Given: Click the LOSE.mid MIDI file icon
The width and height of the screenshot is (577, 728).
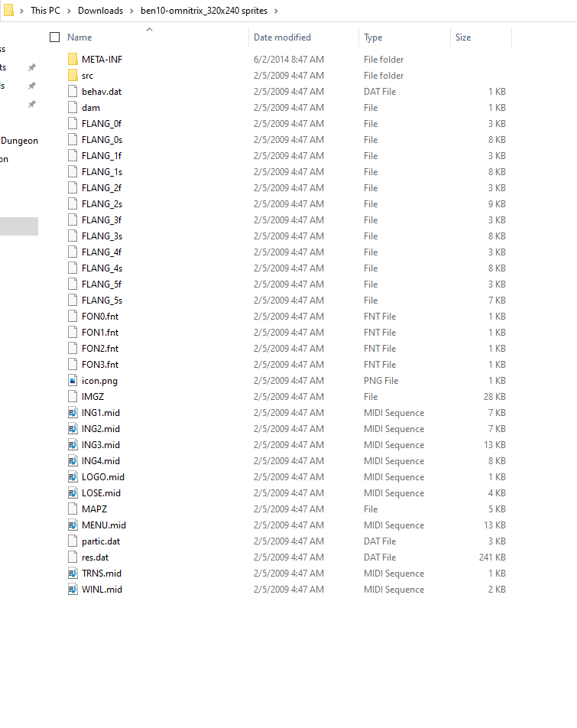Looking at the screenshot, I should (x=73, y=492).
